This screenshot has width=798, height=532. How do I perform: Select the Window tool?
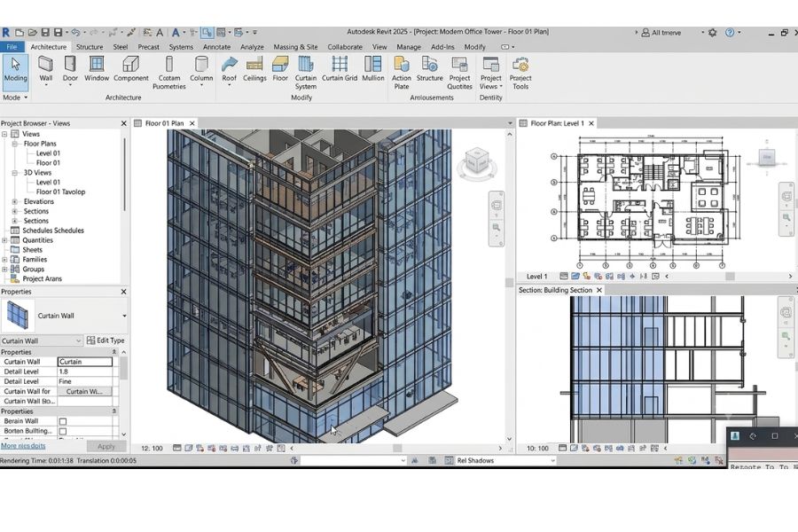point(96,69)
